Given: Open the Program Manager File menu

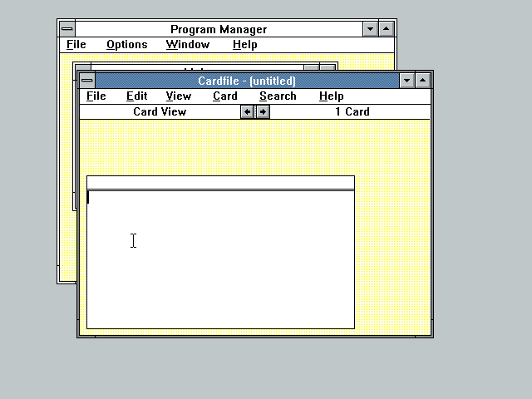Looking at the screenshot, I should click(76, 44).
